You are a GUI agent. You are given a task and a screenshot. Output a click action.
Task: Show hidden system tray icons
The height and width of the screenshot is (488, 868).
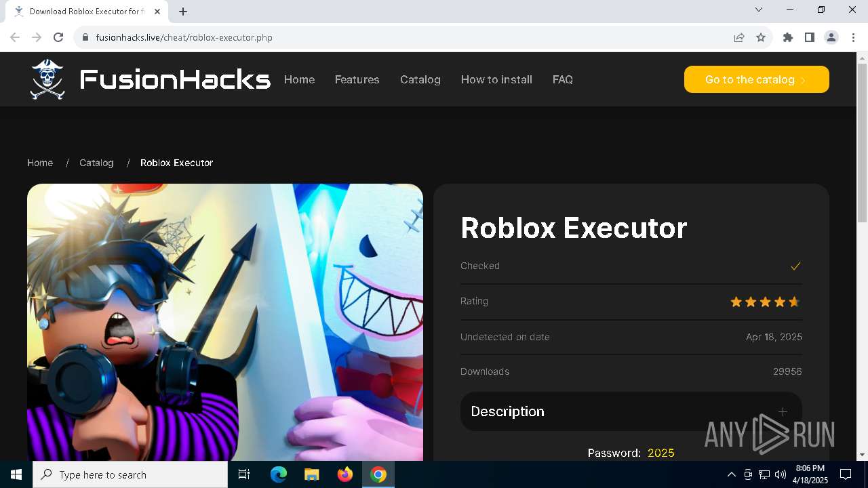[x=731, y=474]
